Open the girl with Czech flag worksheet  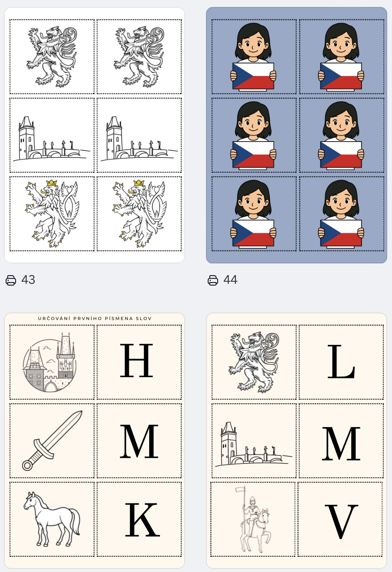[297, 135]
